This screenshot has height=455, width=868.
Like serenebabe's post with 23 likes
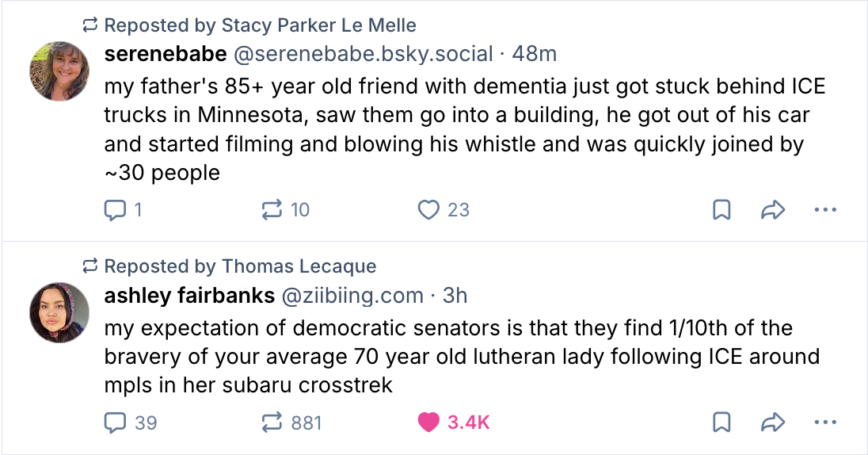click(x=428, y=210)
